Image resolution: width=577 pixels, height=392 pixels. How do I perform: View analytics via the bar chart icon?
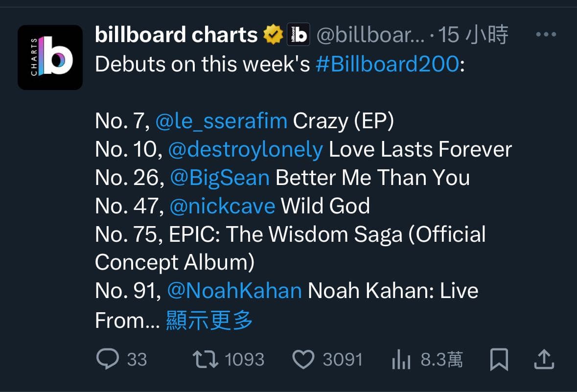[x=401, y=359]
